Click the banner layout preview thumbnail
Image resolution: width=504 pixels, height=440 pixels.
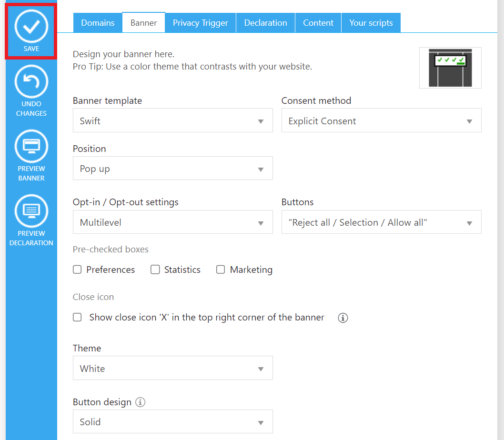(x=450, y=68)
